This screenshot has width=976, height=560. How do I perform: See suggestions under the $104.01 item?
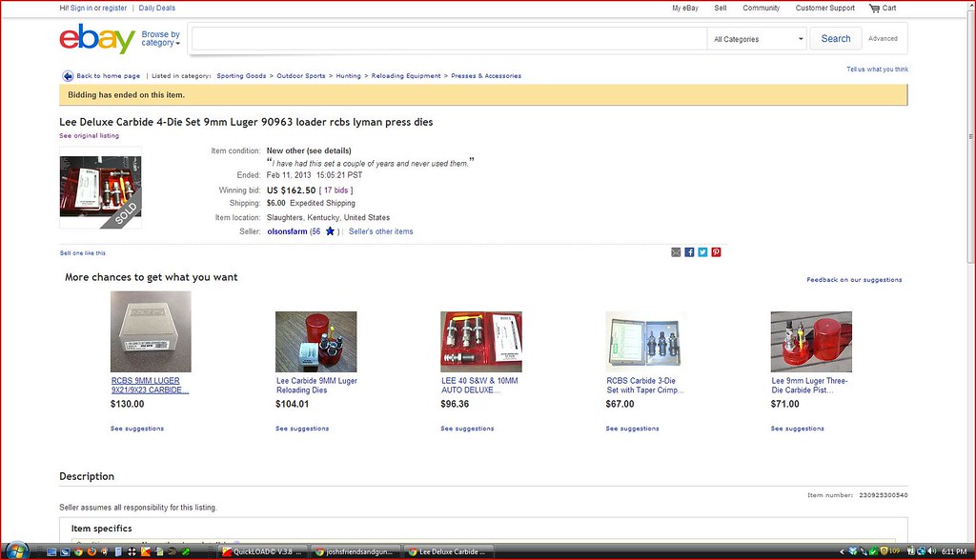point(302,429)
